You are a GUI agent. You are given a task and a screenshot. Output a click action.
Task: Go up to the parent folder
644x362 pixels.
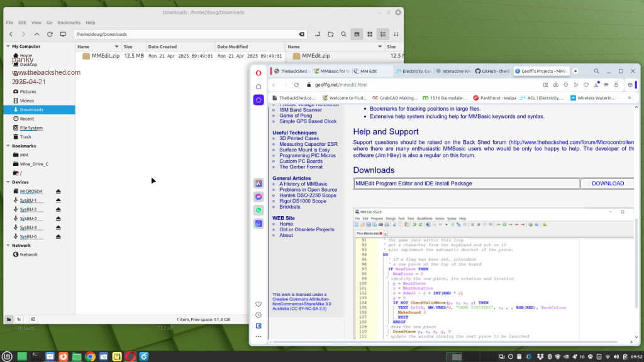click(x=37, y=34)
